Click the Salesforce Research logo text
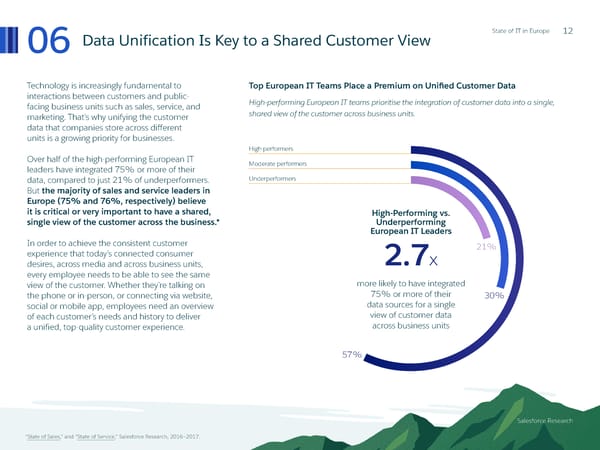Viewport: 600px width, 450px height. [x=545, y=421]
